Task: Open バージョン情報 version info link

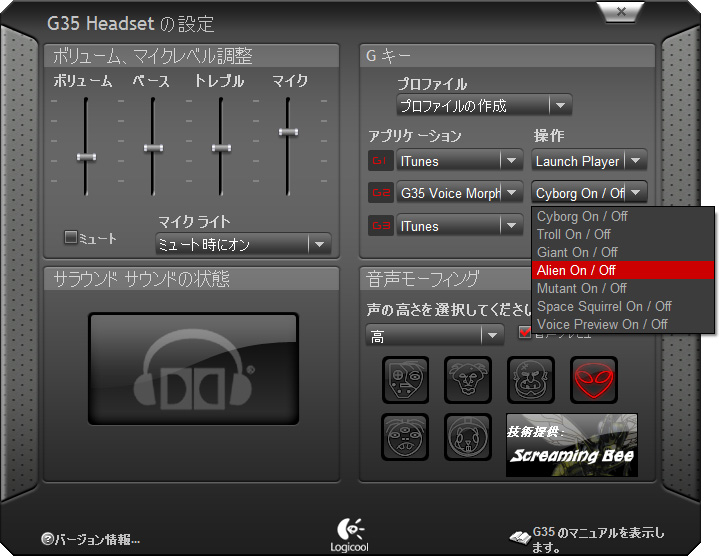Action: point(97,539)
